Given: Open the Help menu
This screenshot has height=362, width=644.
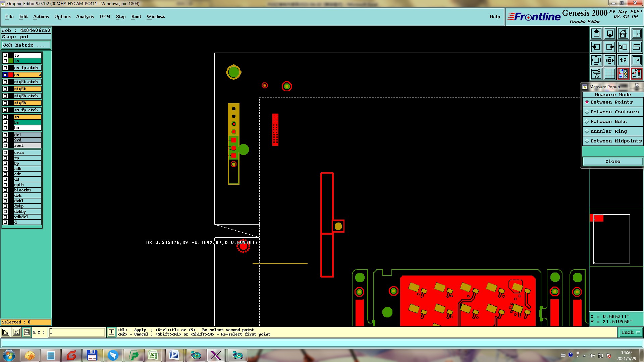Looking at the screenshot, I should tap(494, 16).
